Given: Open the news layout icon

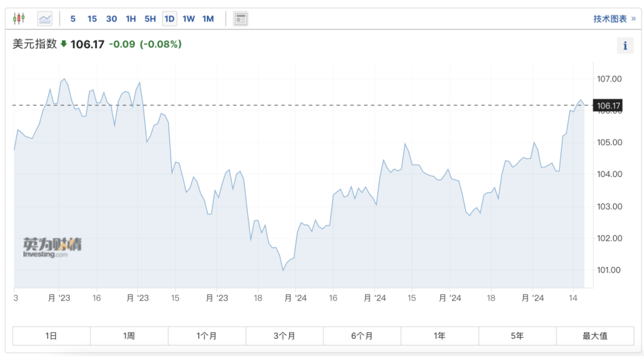Looking at the screenshot, I should (240, 18).
